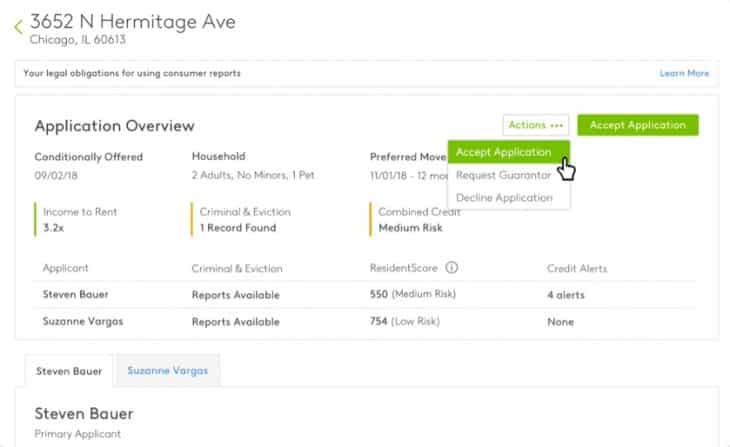This screenshot has height=447, width=730.
Task: Click the back arrow chevron icon
Action: click(x=18, y=28)
